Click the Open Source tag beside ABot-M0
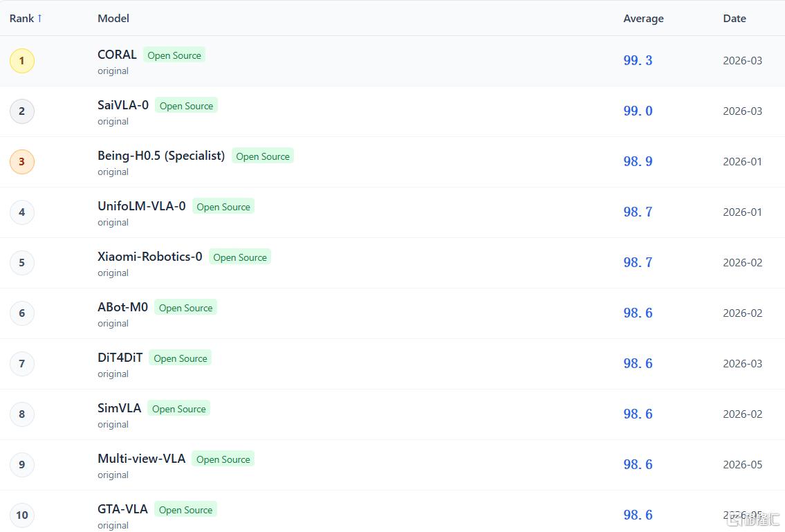 point(186,308)
